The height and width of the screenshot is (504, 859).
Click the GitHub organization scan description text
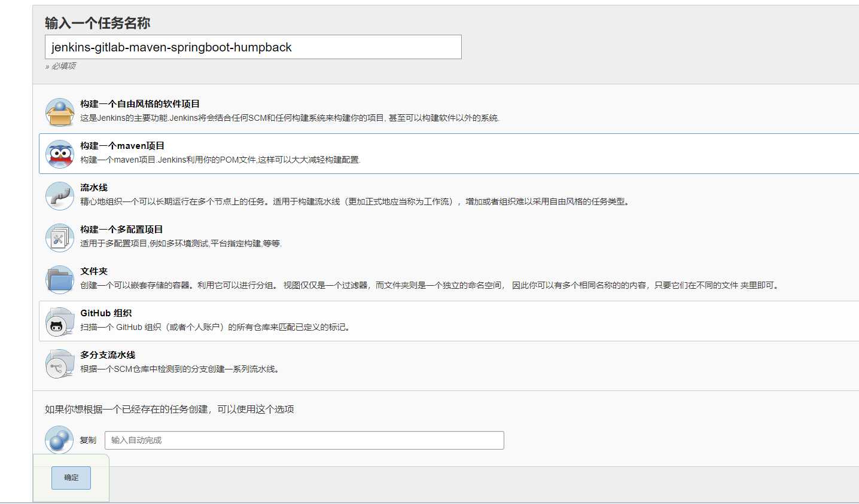pos(215,327)
